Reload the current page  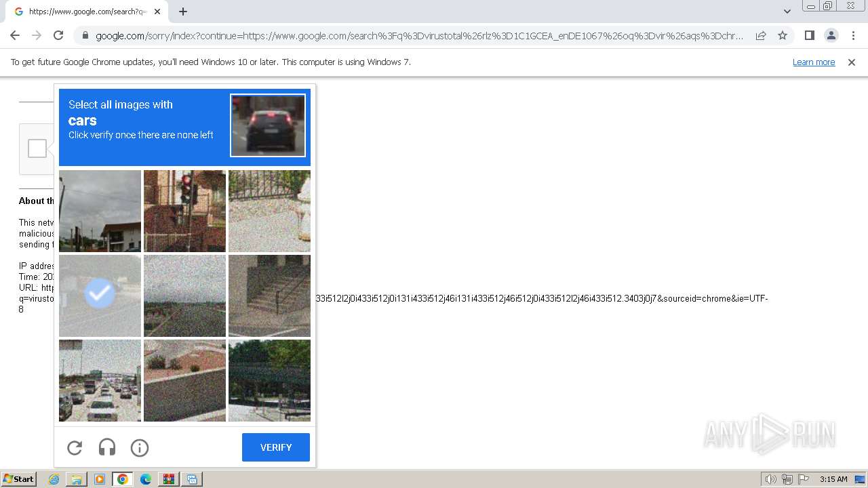coord(58,35)
